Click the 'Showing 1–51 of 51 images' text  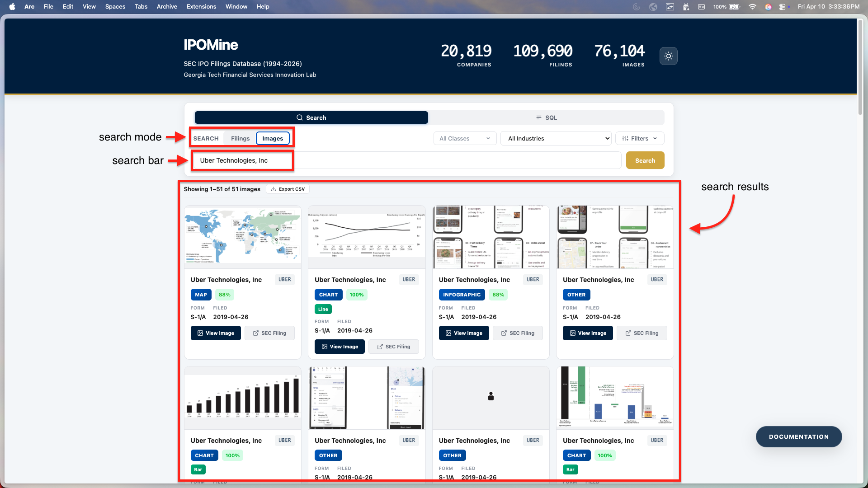(x=222, y=189)
